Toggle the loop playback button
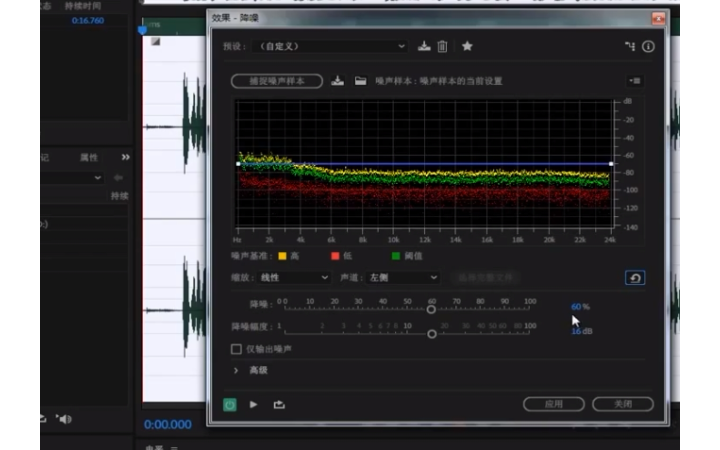The height and width of the screenshot is (450, 720). 279,404
